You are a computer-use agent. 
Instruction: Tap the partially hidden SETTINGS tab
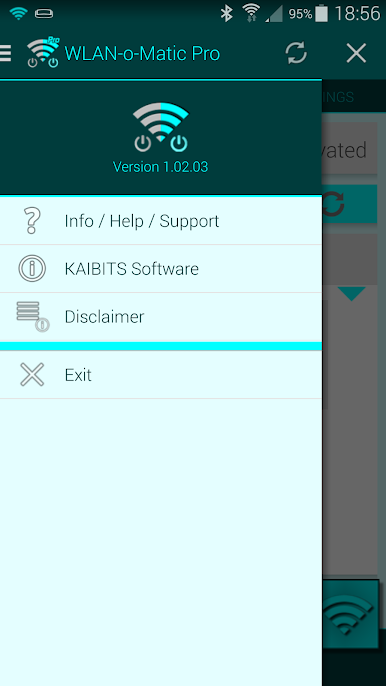click(x=338, y=97)
